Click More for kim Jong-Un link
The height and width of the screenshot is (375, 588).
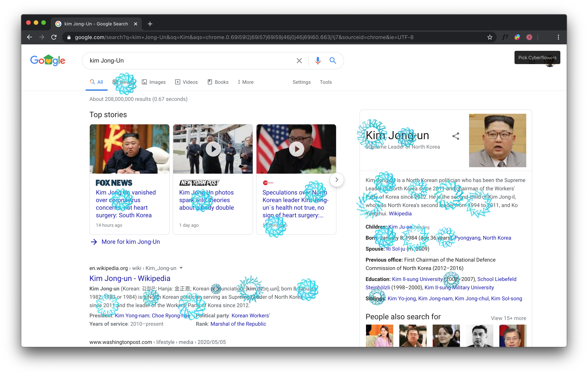[x=131, y=242]
